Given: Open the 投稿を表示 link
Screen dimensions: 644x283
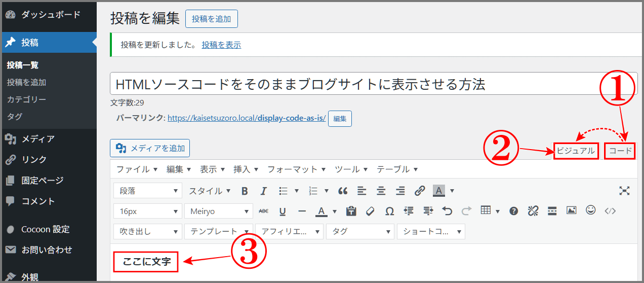Looking at the screenshot, I should 221,45.
